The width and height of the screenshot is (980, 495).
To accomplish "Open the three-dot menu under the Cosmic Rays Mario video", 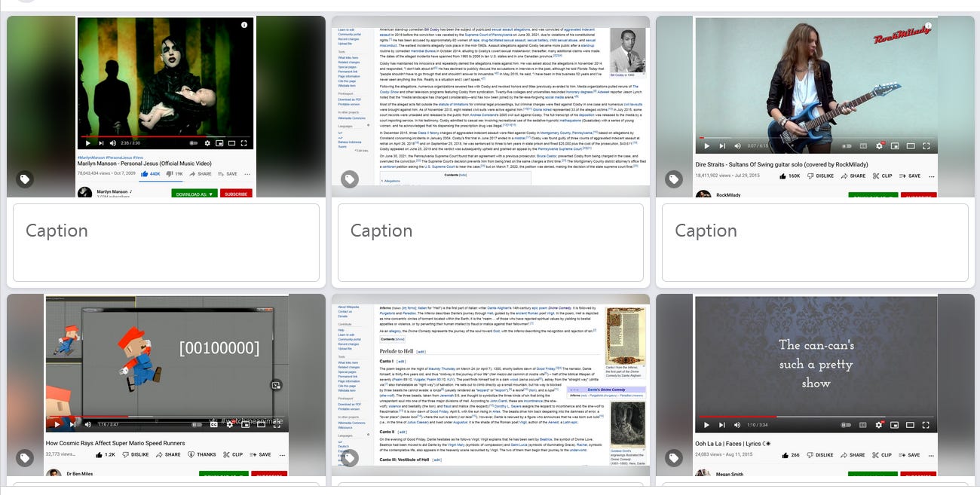I will pos(282,455).
